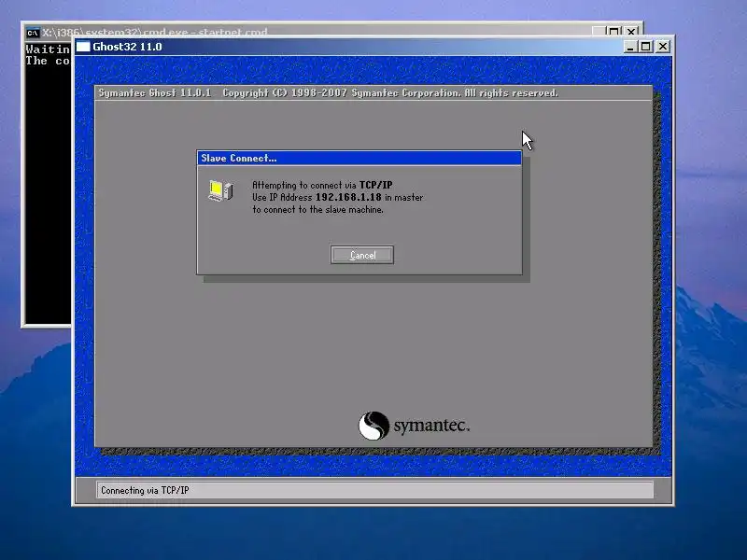Maximize the cmd.exe window behind Ghost32
The image size is (747, 560).
(614, 32)
